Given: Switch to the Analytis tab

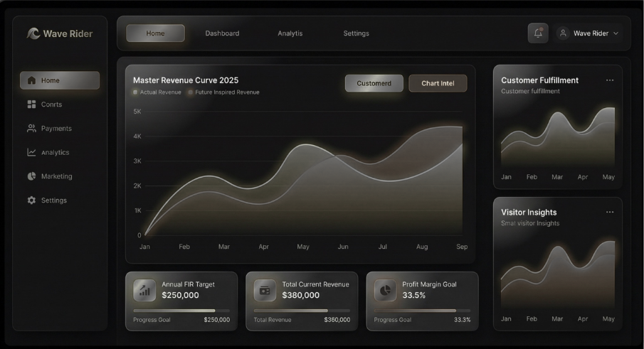Looking at the screenshot, I should click(290, 33).
